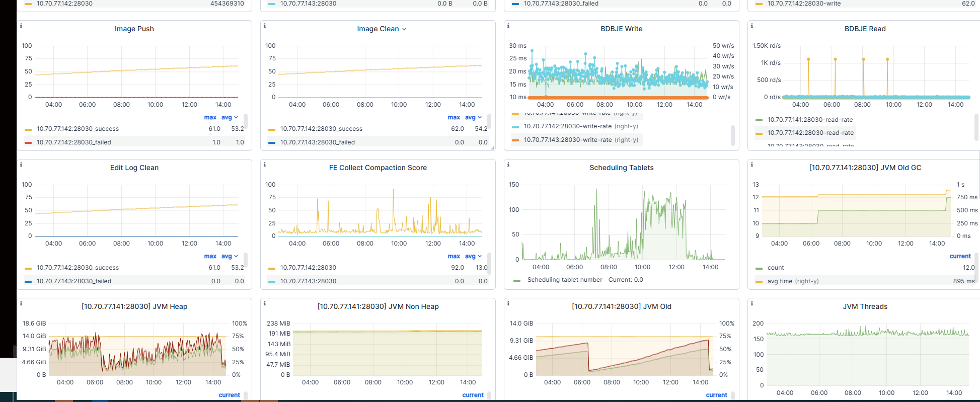The image size is (980, 402).
Task: Sort Image Clean legend by avg
Action: 473,117
